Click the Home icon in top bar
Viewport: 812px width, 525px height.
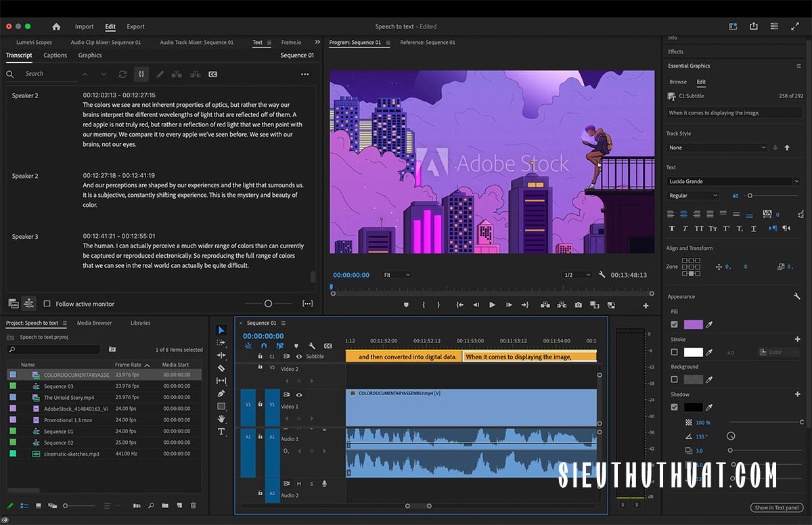(56, 26)
